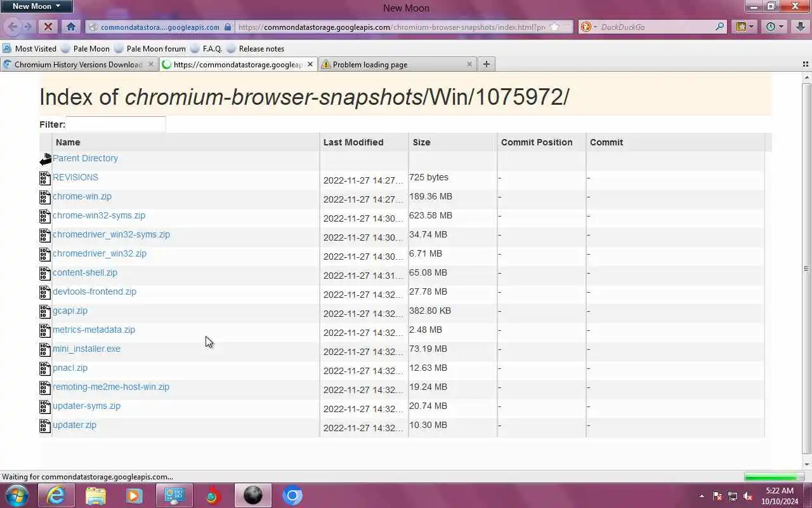Click the file icon beside updater.zip

click(x=45, y=426)
